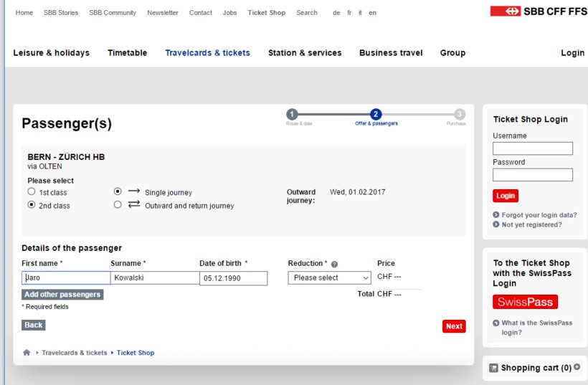Click Add other passengers button
The image size is (588, 385).
(62, 295)
